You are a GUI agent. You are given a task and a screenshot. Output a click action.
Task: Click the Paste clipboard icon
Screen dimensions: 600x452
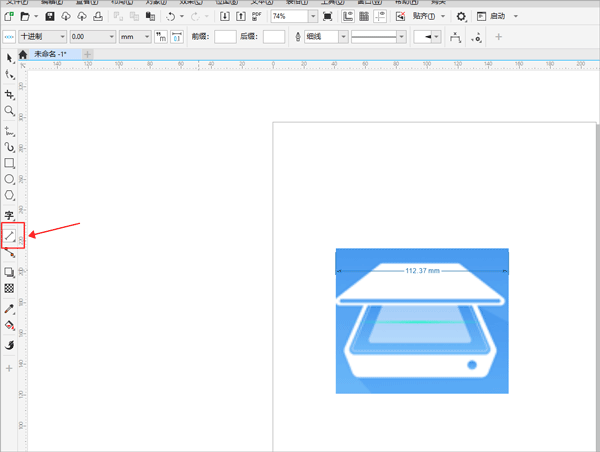(x=150, y=16)
